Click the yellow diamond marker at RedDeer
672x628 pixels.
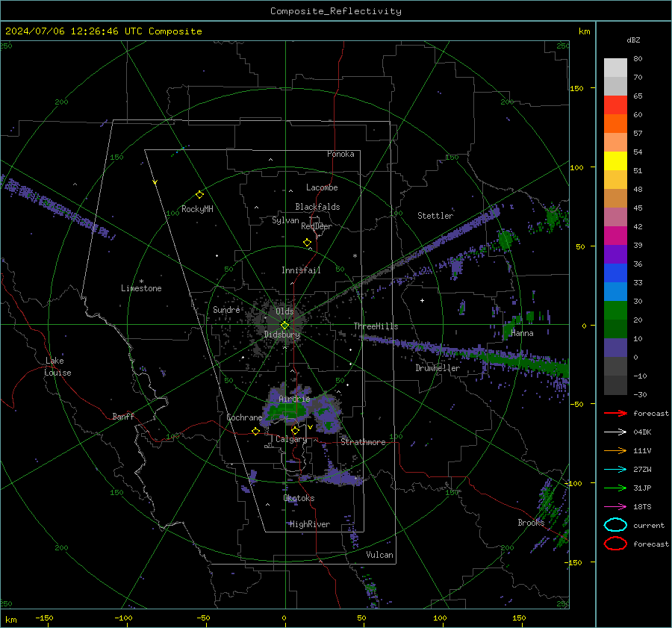coord(308,243)
